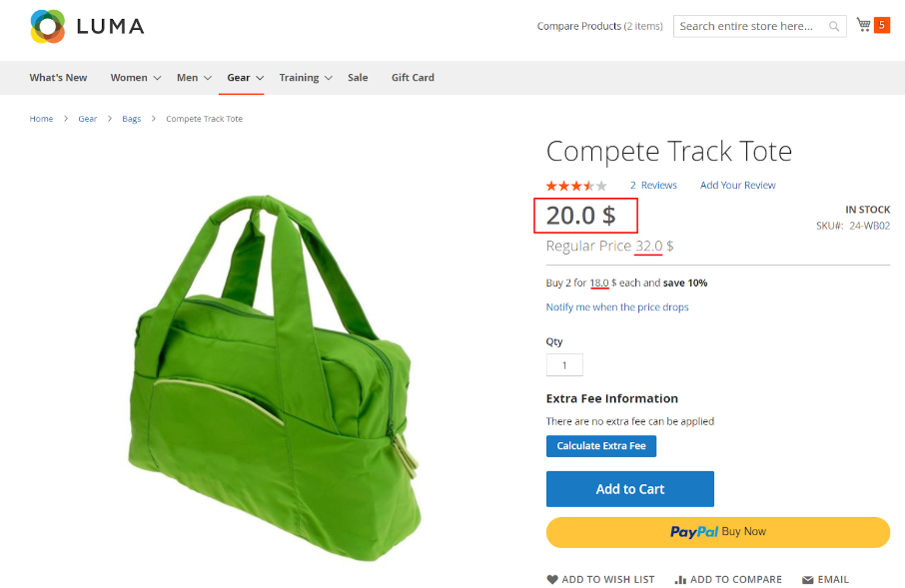This screenshot has height=588, width=905.
Task: Click the heart Add to Wish List icon
Action: [552, 579]
